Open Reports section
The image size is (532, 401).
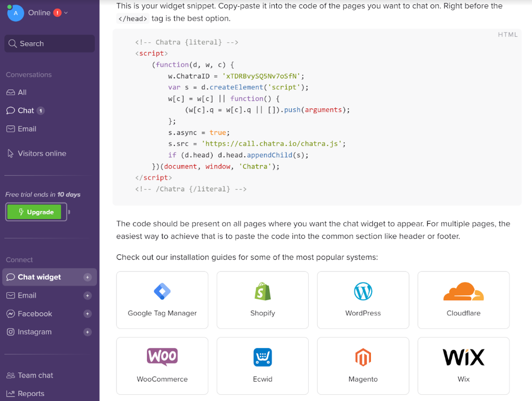(31, 394)
